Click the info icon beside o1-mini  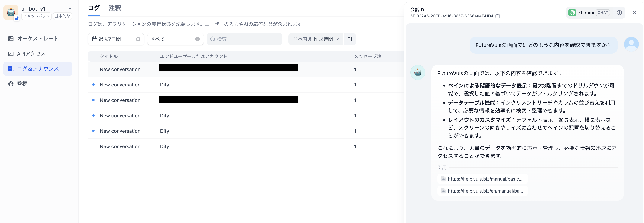(619, 13)
